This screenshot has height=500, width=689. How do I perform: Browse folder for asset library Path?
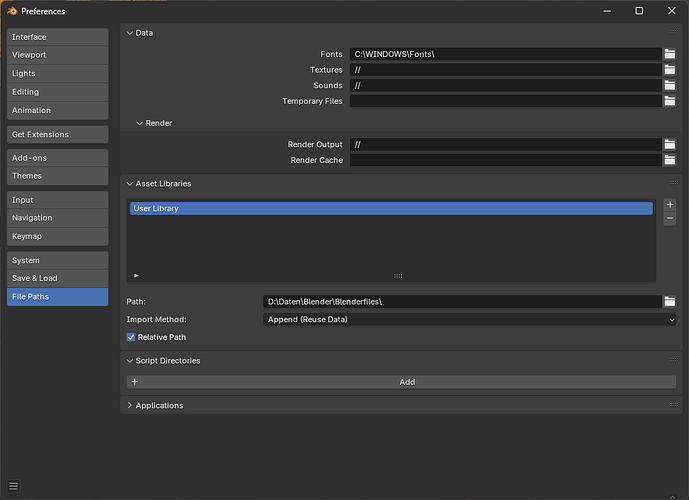[669, 301]
